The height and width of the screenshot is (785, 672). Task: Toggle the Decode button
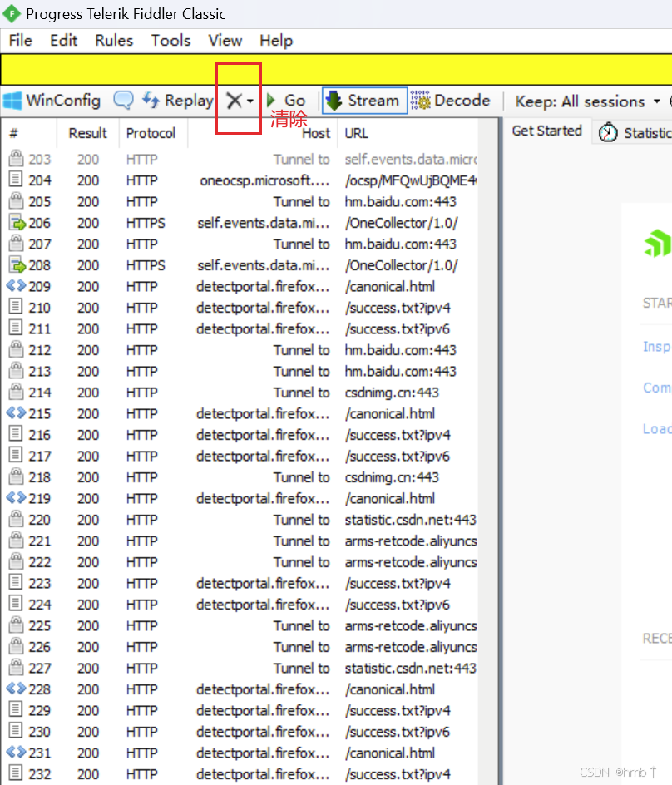[x=451, y=101]
